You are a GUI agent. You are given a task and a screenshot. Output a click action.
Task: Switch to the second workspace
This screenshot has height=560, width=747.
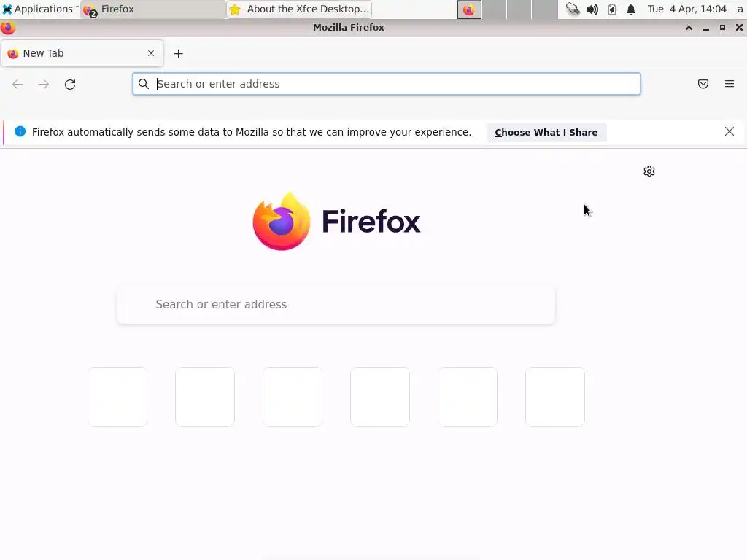coord(495,9)
